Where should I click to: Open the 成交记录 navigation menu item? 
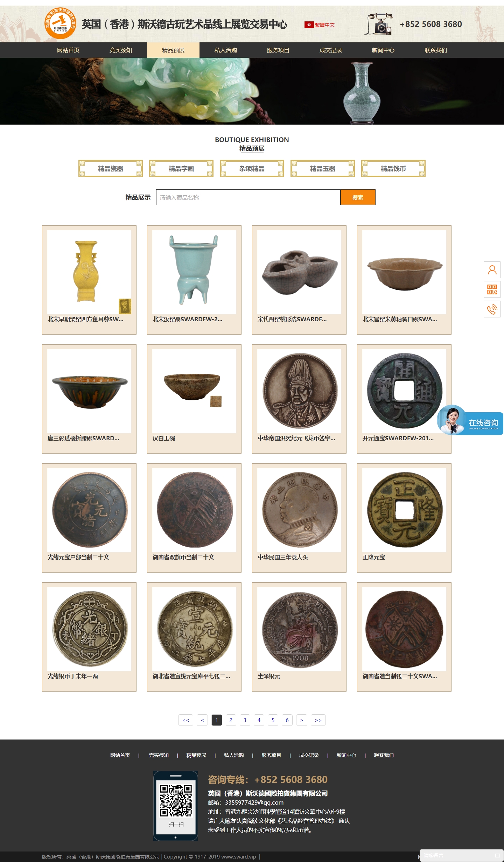point(331,50)
